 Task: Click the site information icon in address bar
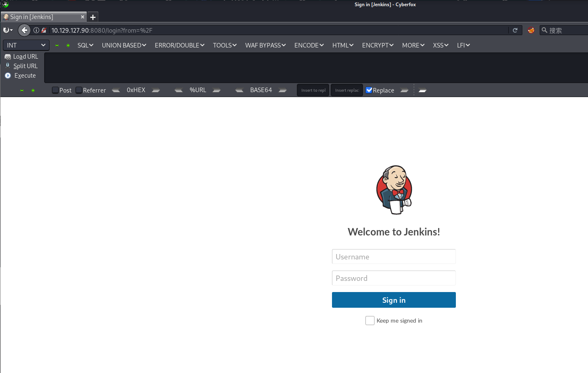[x=36, y=30]
